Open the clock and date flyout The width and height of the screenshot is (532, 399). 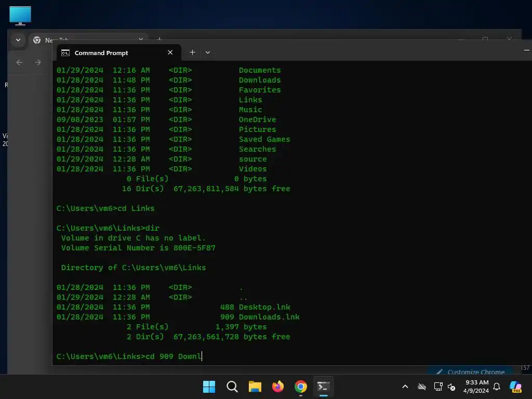476,387
